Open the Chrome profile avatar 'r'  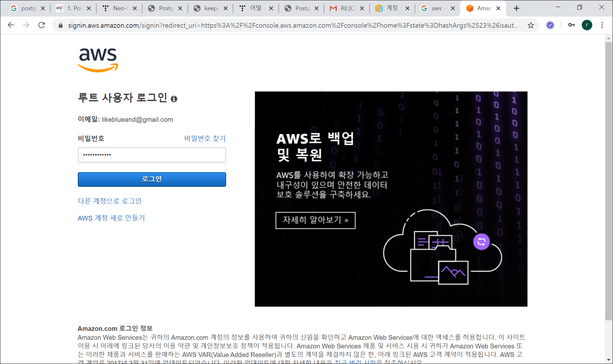(587, 25)
